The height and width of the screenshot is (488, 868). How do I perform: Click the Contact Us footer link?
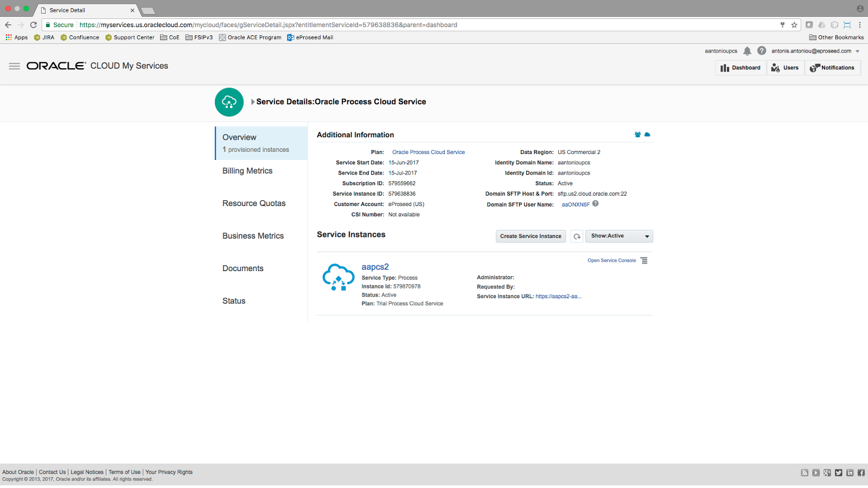52,472
